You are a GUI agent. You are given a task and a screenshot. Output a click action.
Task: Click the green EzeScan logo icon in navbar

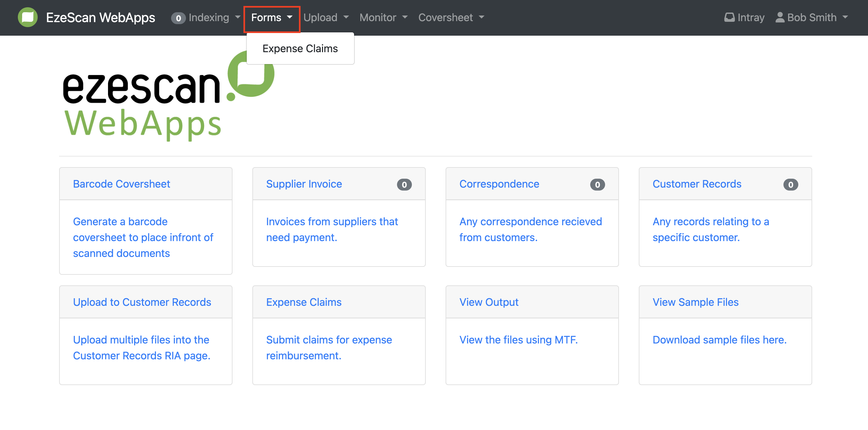coord(28,17)
